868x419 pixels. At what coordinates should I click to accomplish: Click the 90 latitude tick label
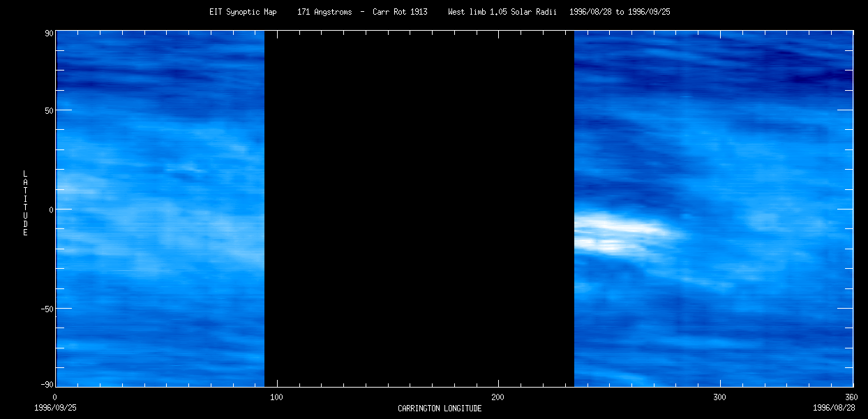coord(49,32)
